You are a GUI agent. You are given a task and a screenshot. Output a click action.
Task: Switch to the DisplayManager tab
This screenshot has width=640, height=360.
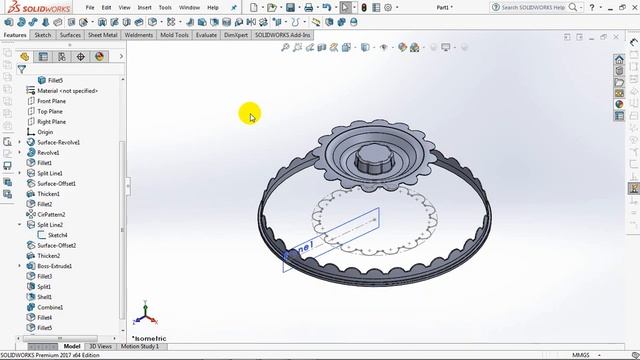[x=99, y=56]
